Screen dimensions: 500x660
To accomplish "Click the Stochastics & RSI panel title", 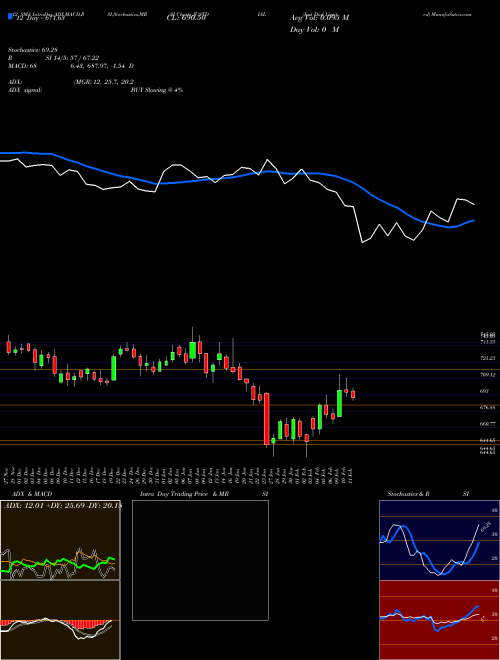I will click(x=428, y=494).
